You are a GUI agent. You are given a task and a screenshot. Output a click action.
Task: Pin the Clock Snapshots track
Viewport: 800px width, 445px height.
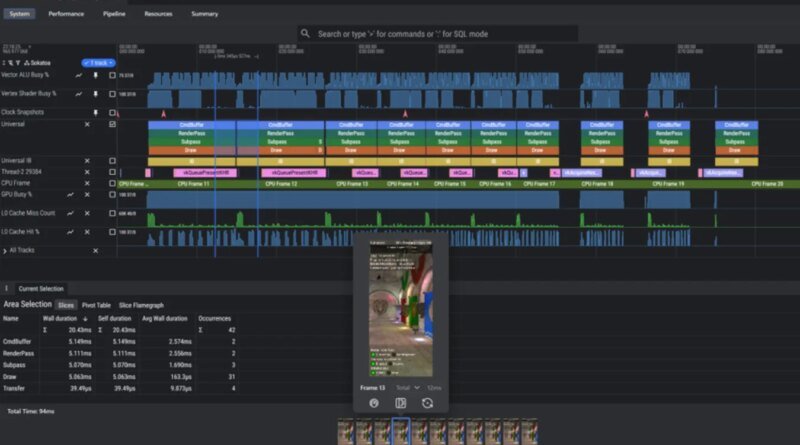click(x=96, y=113)
